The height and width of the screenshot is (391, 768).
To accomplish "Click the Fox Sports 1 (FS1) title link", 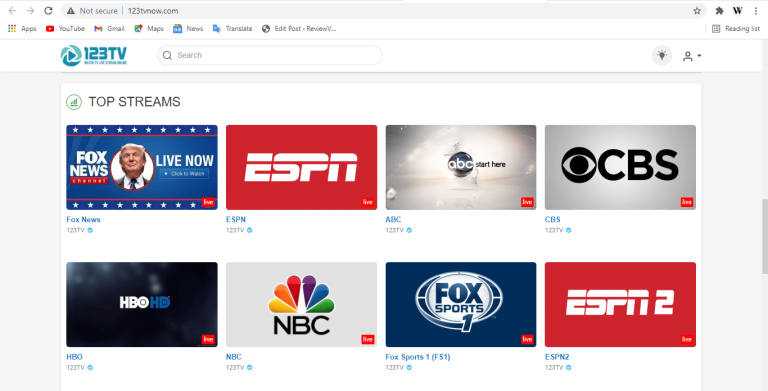I will click(x=418, y=357).
